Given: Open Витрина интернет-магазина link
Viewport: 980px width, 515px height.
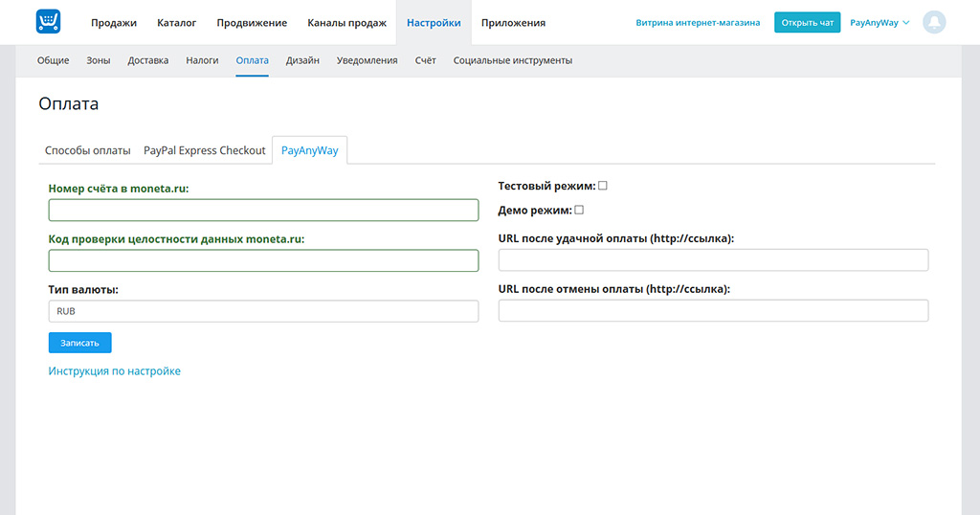Looking at the screenshot, I should [x=698, y=23].
